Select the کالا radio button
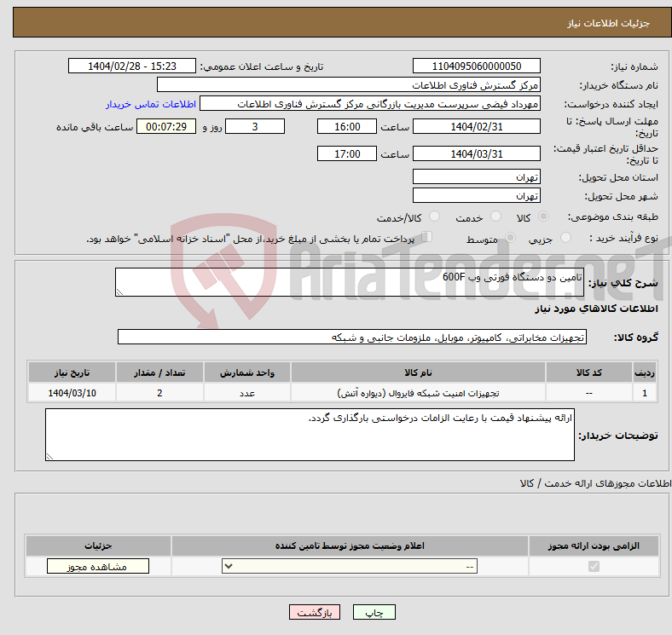Screen dimensions: 672x635 (x=543, y=216)
